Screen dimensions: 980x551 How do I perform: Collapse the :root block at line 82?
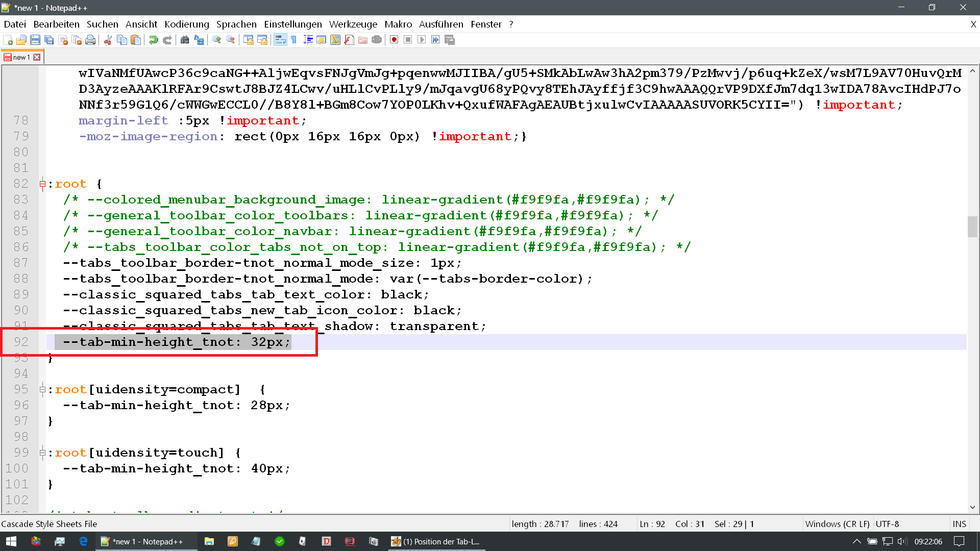pos(42,184)
